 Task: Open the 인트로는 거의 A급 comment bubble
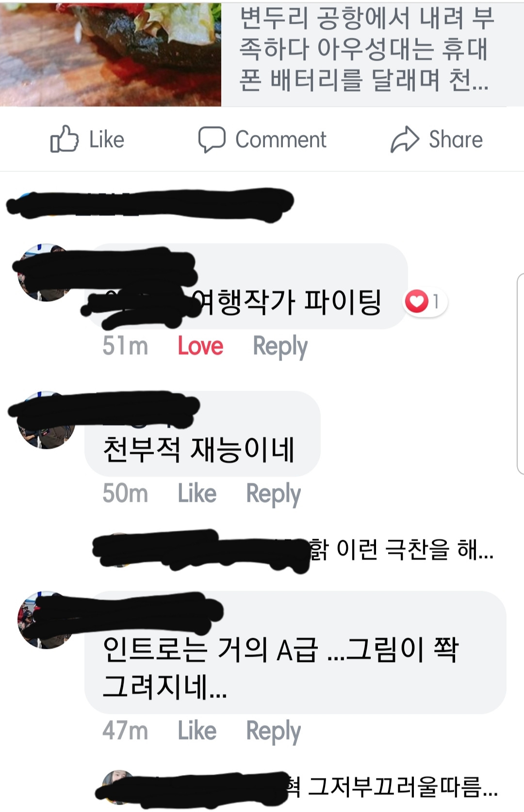[x=295, y=652]
